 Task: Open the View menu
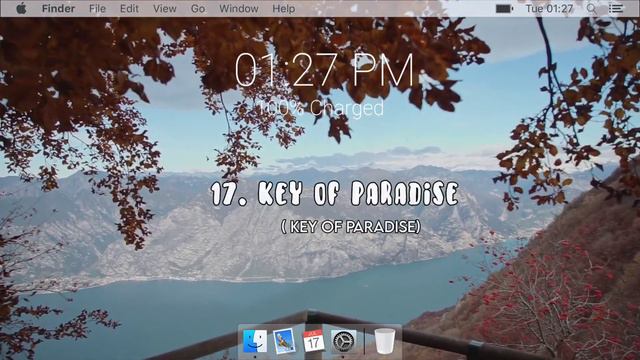click(x=164, y=9)
